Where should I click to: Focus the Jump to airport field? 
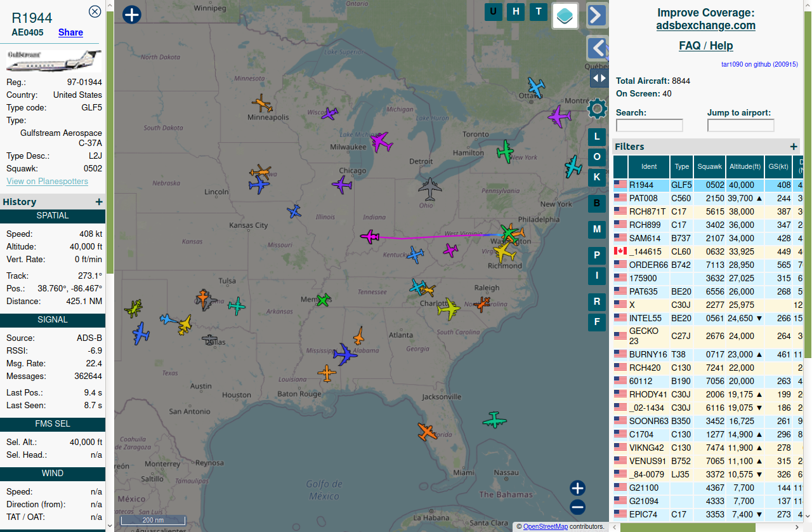[x=740, y=126]
